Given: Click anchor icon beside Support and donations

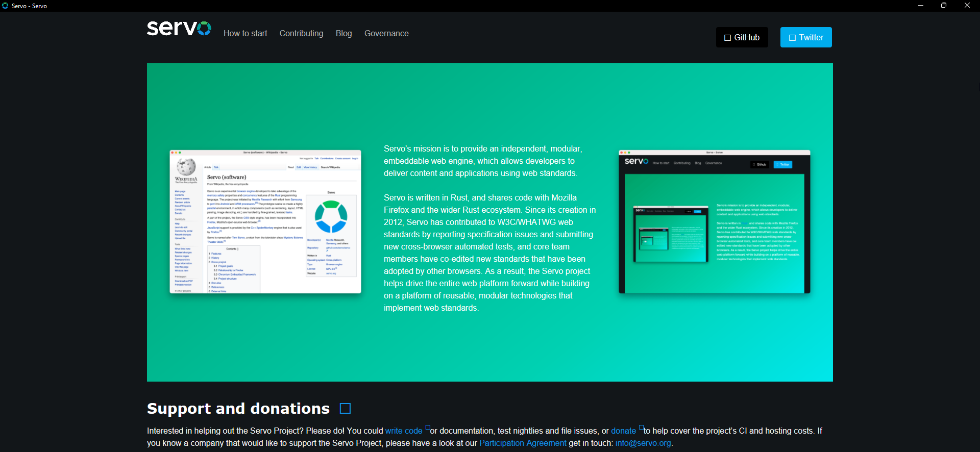Looking at the screenshot, I should point(346,409).
